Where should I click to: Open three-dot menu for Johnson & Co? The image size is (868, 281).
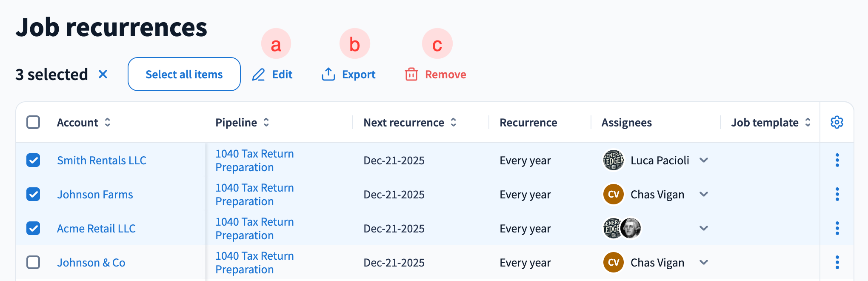tap(837, 262)
